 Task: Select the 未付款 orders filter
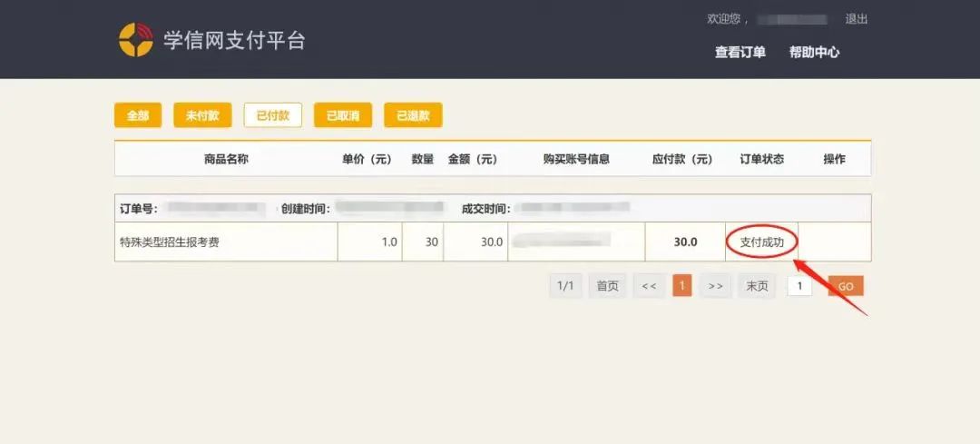tap(202, 115)
